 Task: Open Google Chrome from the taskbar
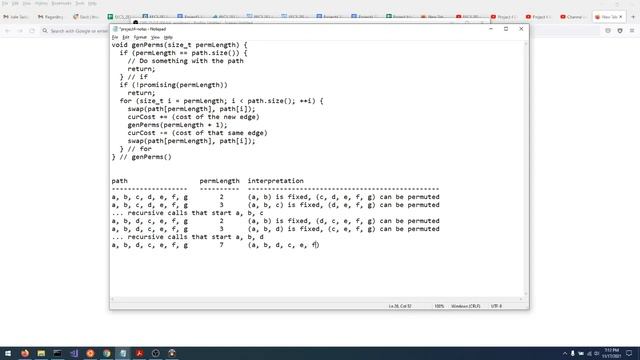coord(107,353)
